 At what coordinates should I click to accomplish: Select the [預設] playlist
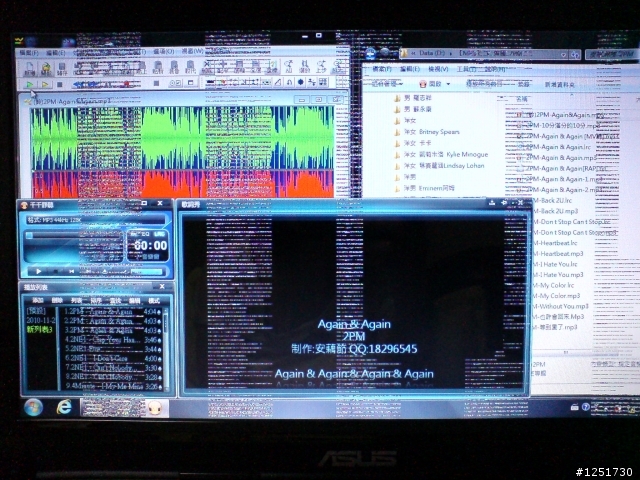coord(36,311)
